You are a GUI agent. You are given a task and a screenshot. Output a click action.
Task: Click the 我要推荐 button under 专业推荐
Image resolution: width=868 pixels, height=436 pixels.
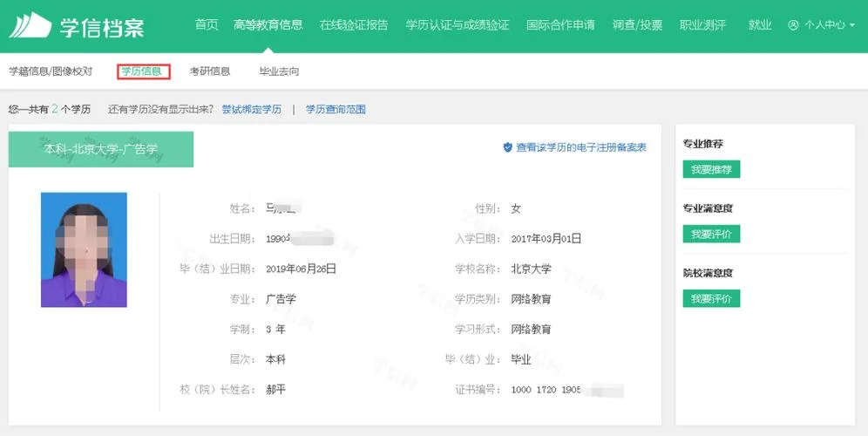[711, 169]
